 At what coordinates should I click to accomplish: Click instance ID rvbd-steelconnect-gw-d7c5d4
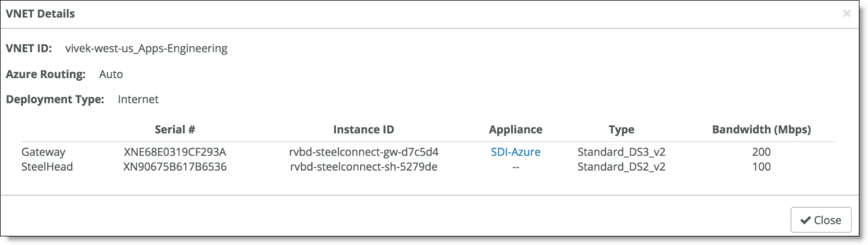(364, 152)
